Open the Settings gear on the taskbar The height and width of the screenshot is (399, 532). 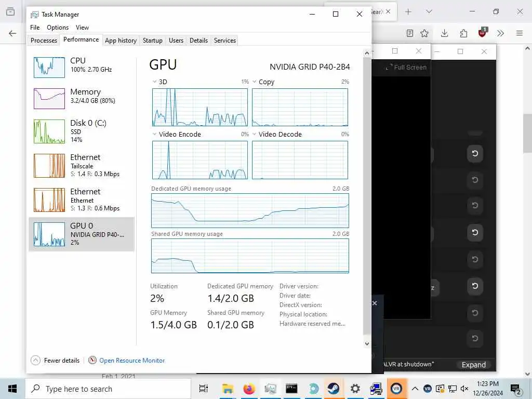pyautogui.click(x=355, y=389)
